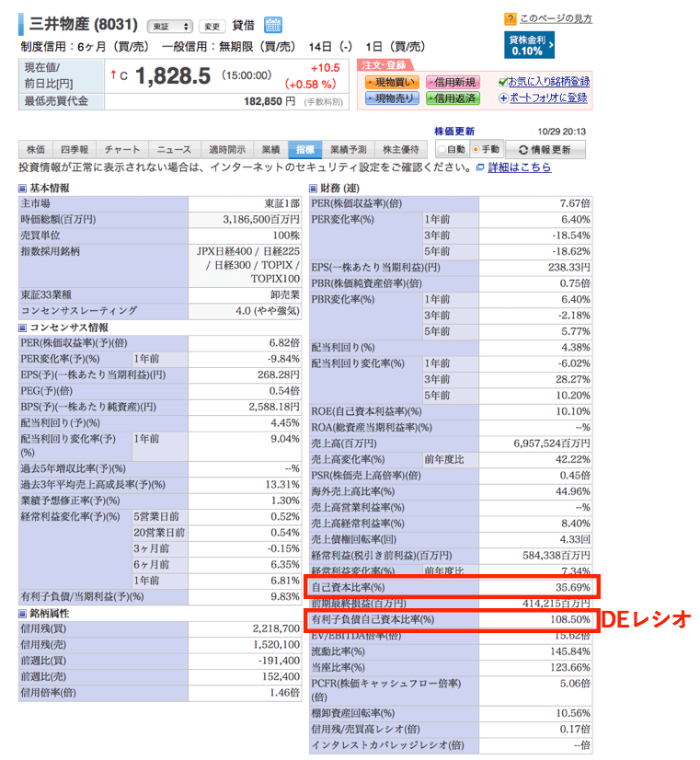
Task: Click the コンセンサスレーティング value 4.0 (やや強気)
Action: (x=268, y=311)
